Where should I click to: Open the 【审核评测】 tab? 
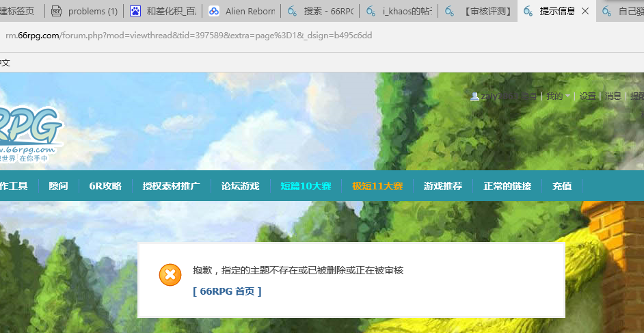point(478,11)
